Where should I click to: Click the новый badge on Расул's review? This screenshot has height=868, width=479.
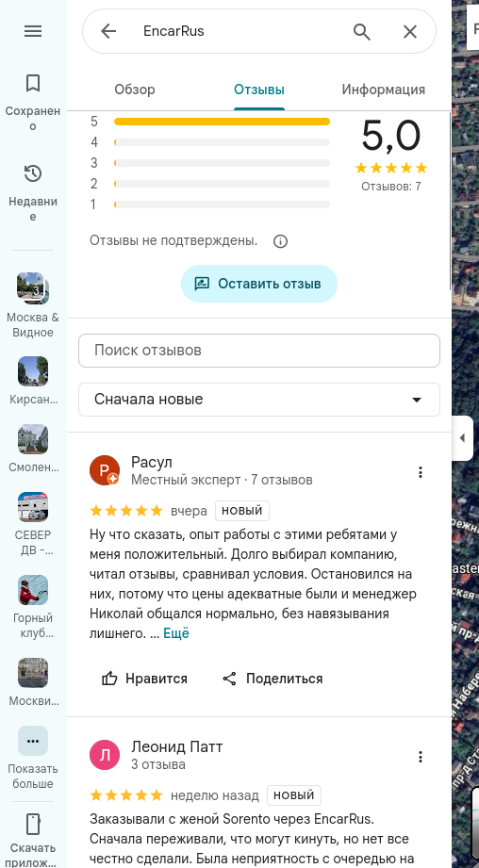tap(242, 511)
